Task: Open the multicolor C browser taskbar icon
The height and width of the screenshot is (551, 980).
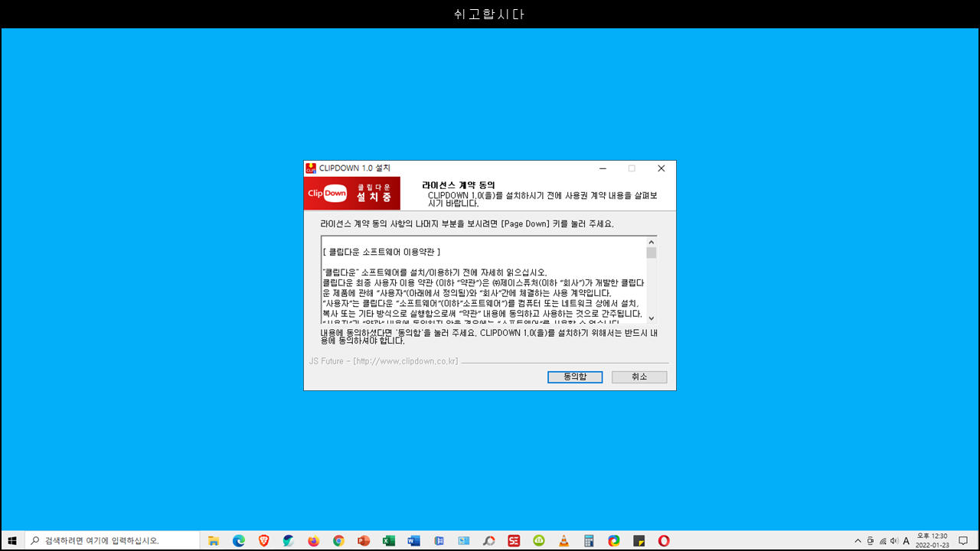Action: coord(614,540)
